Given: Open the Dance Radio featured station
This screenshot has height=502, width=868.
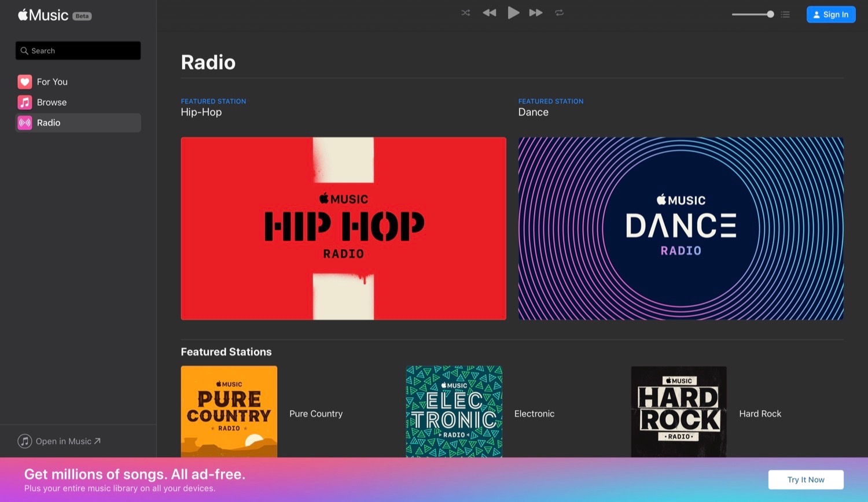Looking at the screenshot, I should (x=681, y=228).
